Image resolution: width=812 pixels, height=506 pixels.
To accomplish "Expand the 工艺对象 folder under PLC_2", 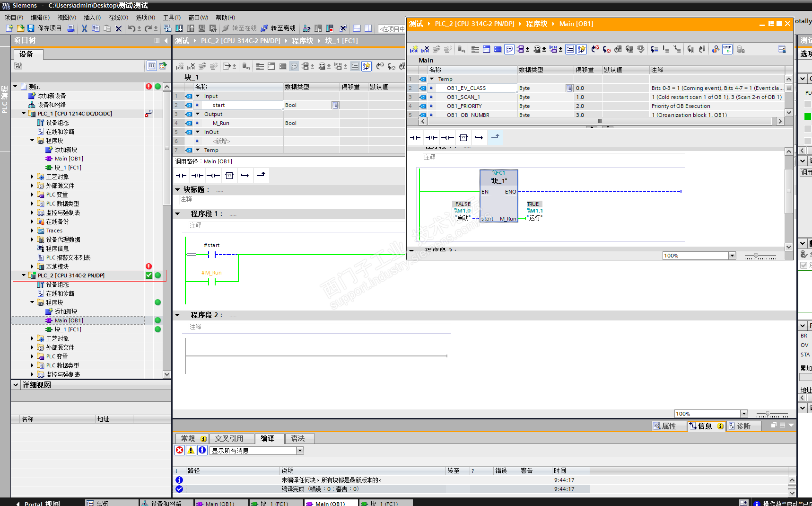I will [32, 338].
